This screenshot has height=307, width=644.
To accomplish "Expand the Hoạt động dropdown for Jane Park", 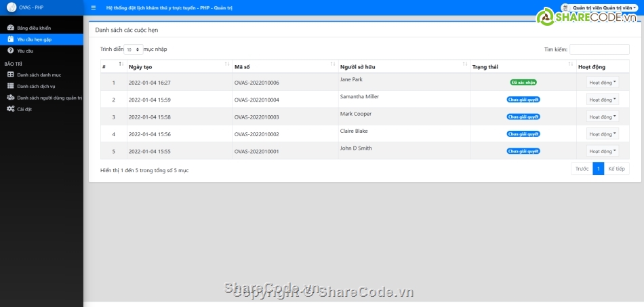I will (x=602, y=82).
